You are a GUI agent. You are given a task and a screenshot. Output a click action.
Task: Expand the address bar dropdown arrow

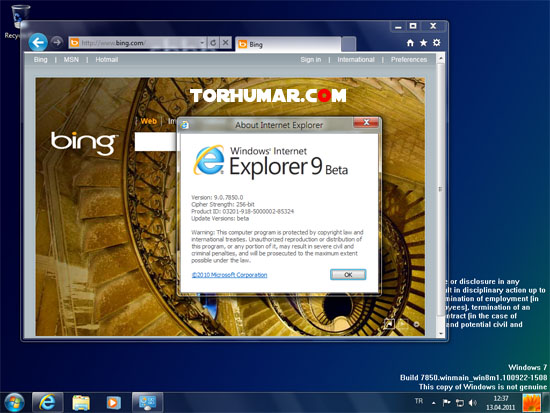pyautogui.click(x=202, y=43)
